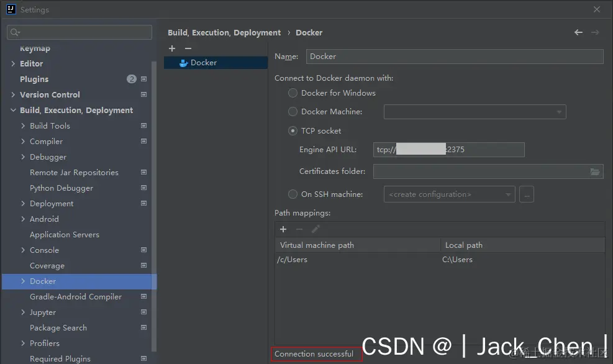This screenshot has height=364, width=613.
Task: Expand the Debugger node
Action: tap(23, 157)
